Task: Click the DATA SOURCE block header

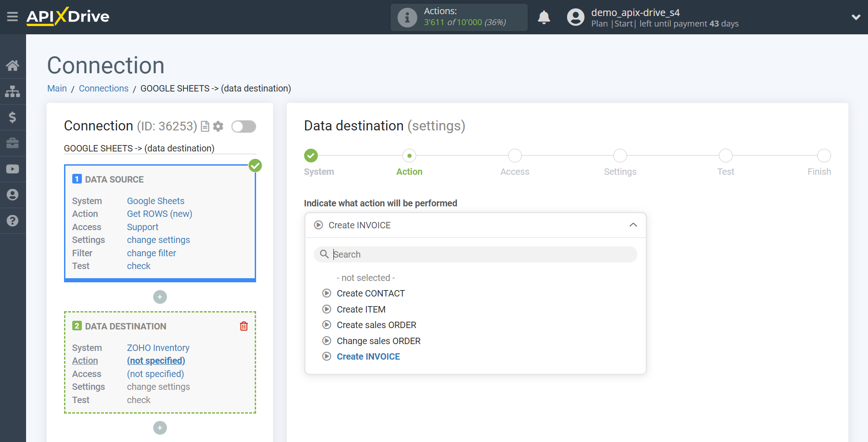Action: [x=114, y=179]
